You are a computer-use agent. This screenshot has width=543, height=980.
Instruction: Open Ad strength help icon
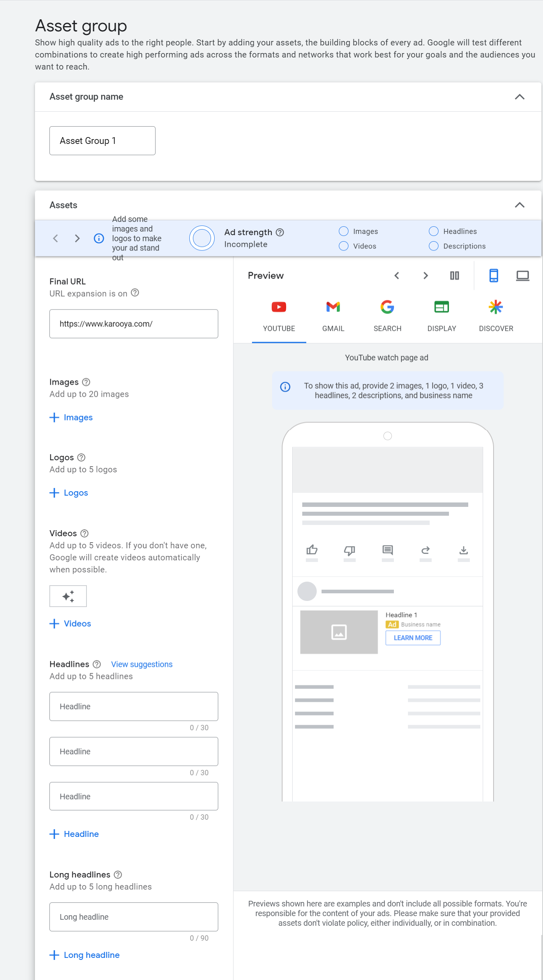280,232
